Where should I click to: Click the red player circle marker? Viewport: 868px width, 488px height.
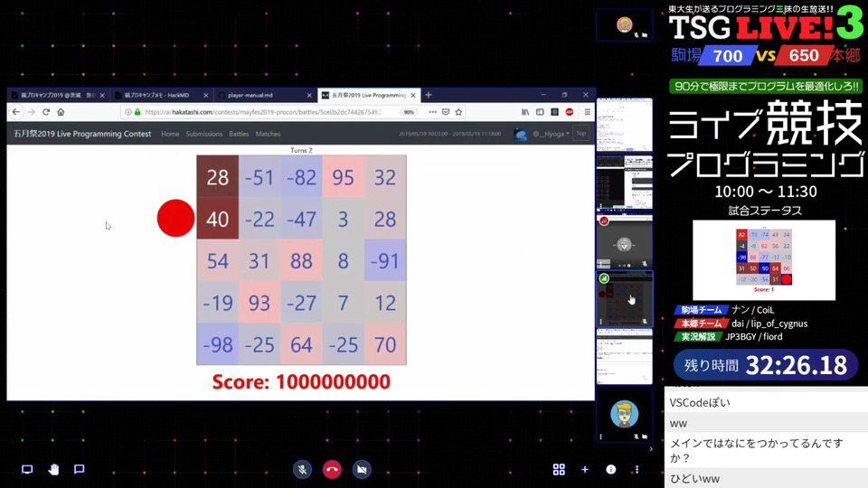175,218
